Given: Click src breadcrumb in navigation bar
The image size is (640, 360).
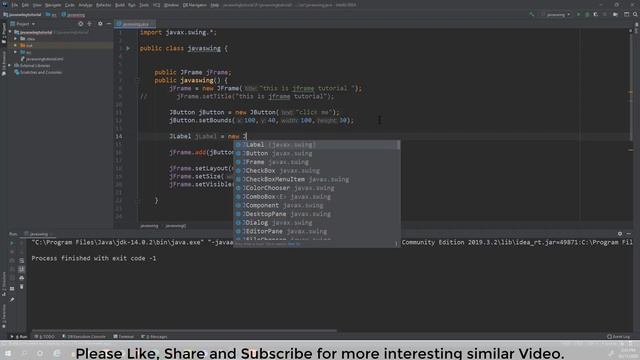Looking at the screenshot, I should click(51, 15).
